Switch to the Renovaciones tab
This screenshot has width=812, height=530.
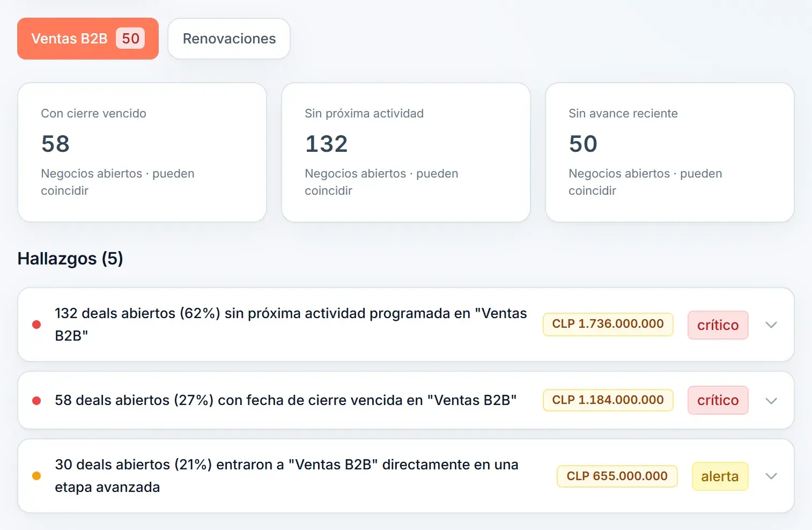tap(229, 39)
